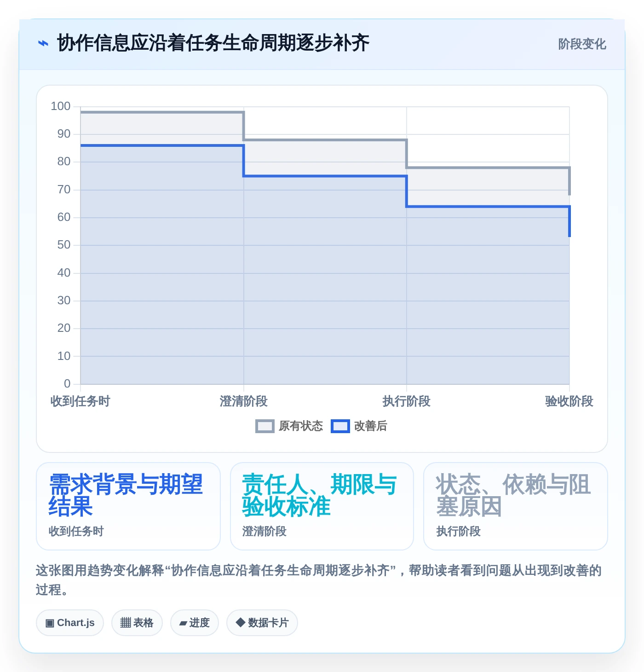Click the 收到任务时 x-axis label
The width and height of the screenshot is (644, 672).
pyautogui.click(x=80, y=401)
